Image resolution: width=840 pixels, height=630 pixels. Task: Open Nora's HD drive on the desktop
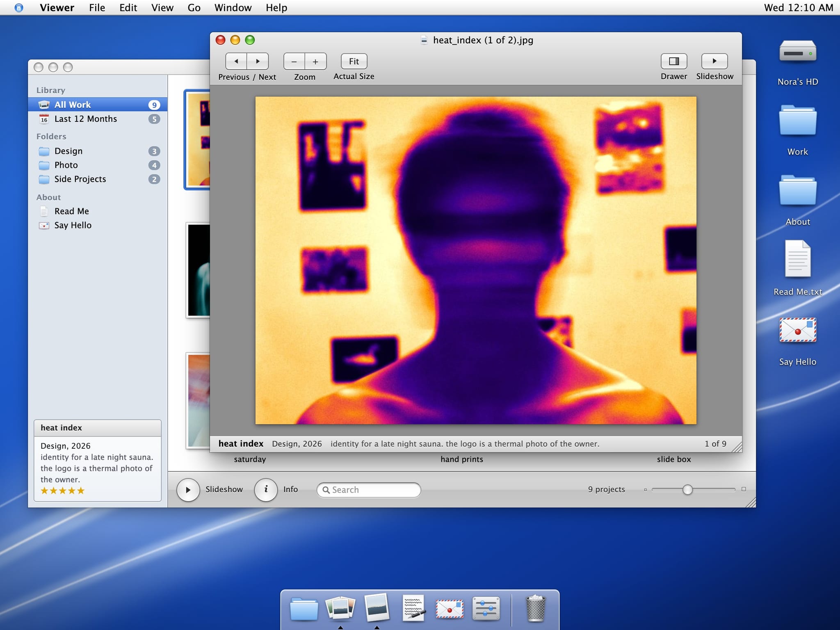point(798,52)
